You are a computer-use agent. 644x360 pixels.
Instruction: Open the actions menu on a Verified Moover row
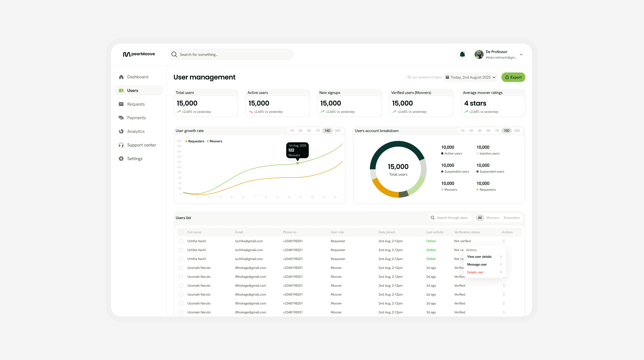pyautogui.click(x=504, y=286)
